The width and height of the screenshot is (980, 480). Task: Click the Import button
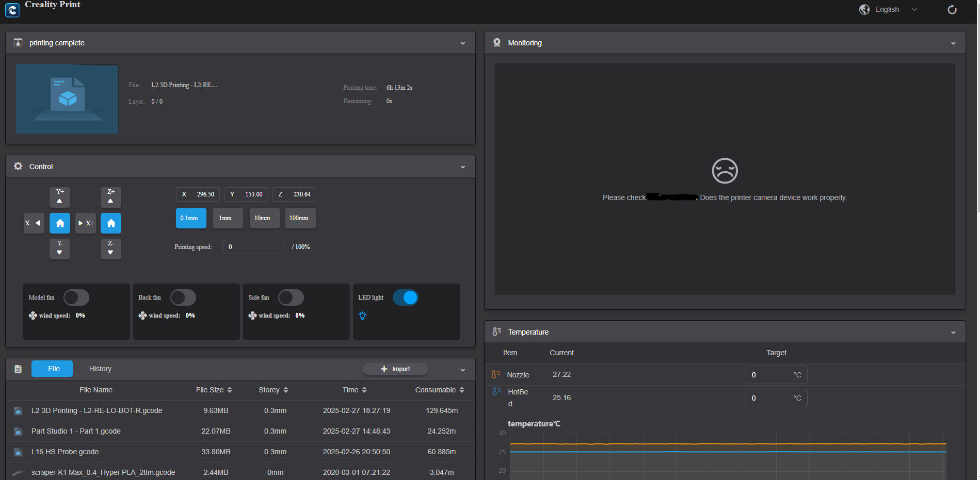[x=395, y=369]
